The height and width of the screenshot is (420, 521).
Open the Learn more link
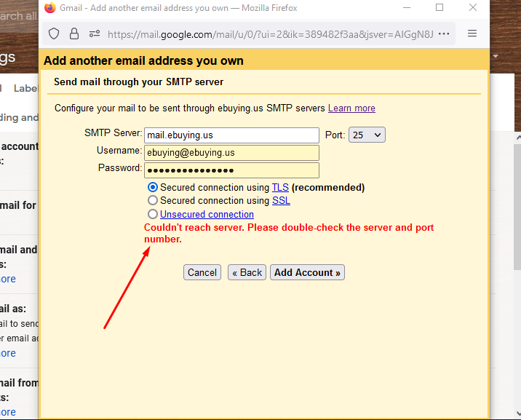point(351,108)
